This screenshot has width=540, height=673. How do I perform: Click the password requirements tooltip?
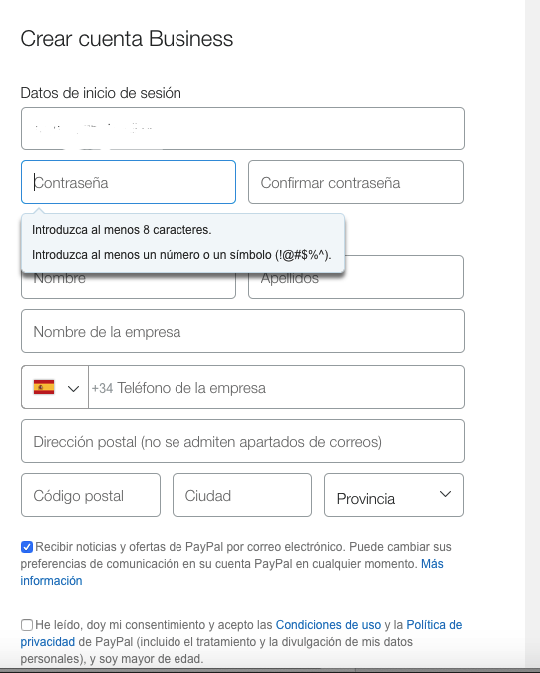coord(183,243)
